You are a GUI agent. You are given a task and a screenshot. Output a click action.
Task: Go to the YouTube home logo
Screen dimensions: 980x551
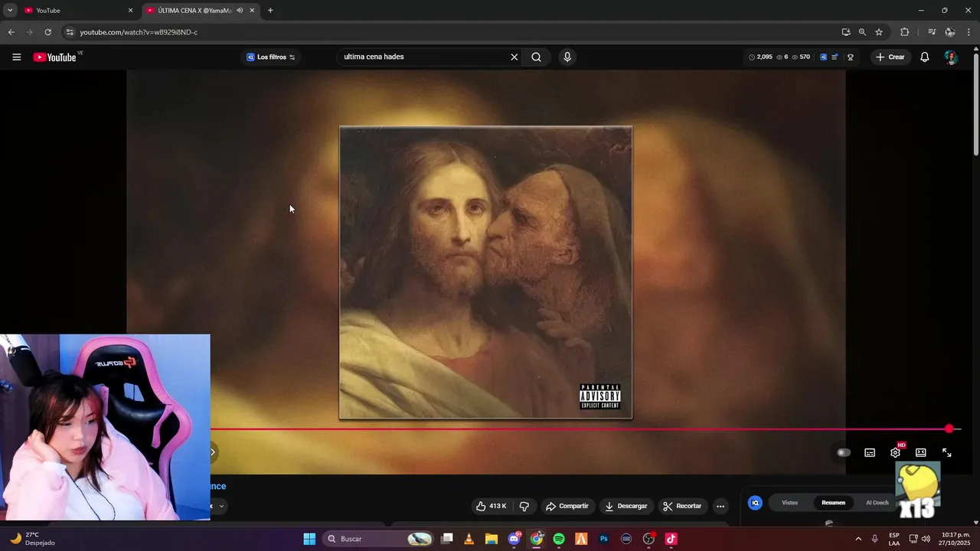(x=55, y=57)
